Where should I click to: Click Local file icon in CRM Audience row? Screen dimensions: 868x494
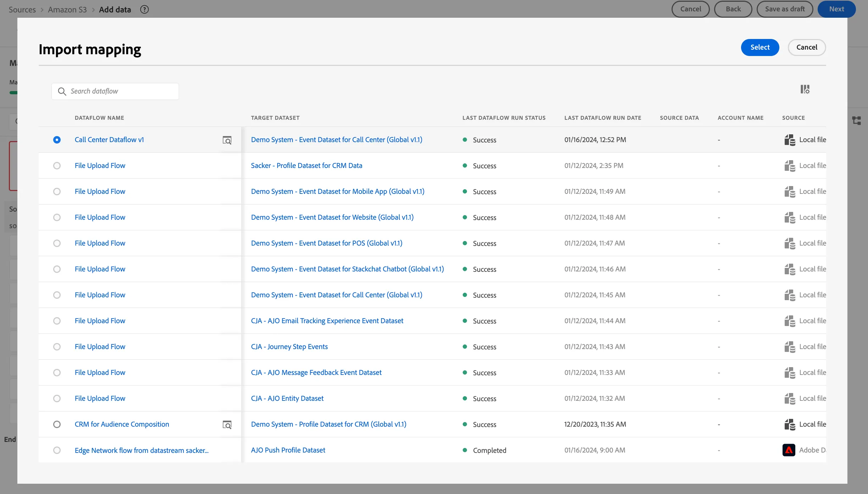(x=790, y=425)
